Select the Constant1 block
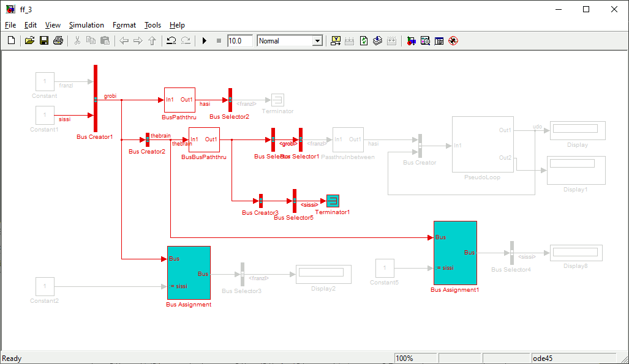 [45, 116]
